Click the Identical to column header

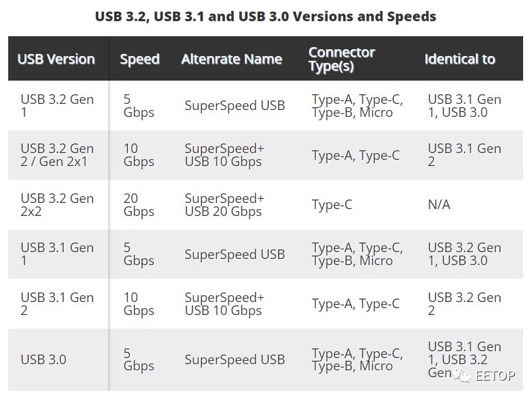pyautogui.click(x=460, y=59)
